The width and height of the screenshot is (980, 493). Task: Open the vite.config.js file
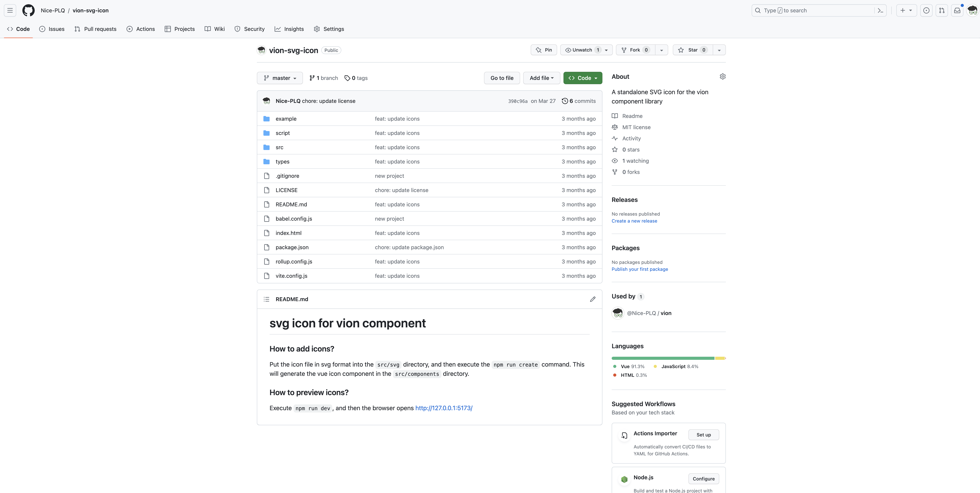[x=291, y=276]
